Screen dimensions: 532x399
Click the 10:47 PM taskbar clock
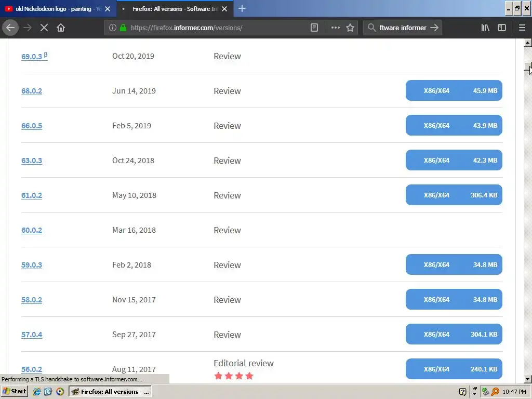pos(514,392)
